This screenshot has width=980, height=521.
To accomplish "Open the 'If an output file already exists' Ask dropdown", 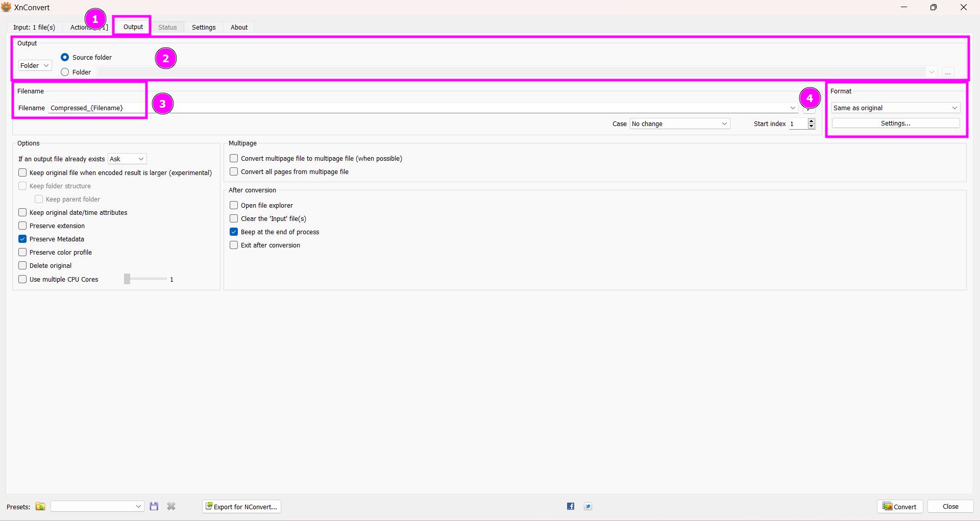I will (127, 159).
